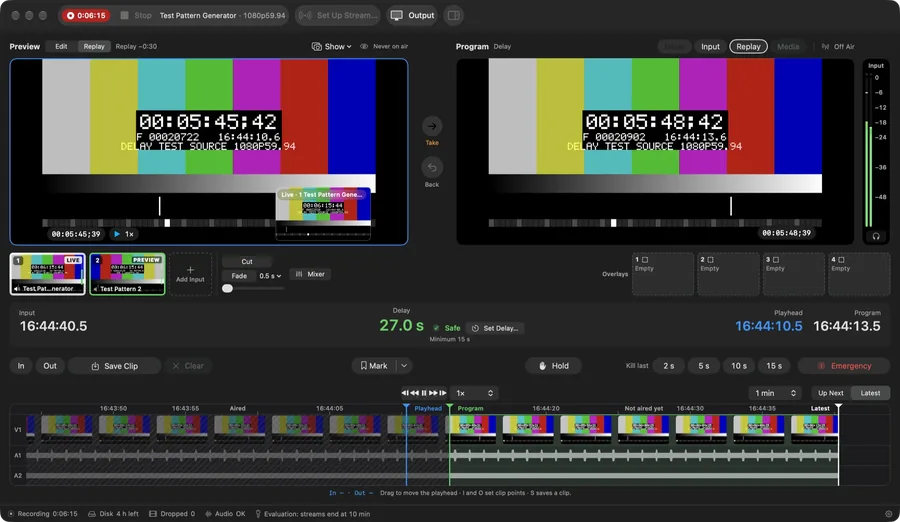
Task: Click the Never on air indicator
Action: pos(384,47)
